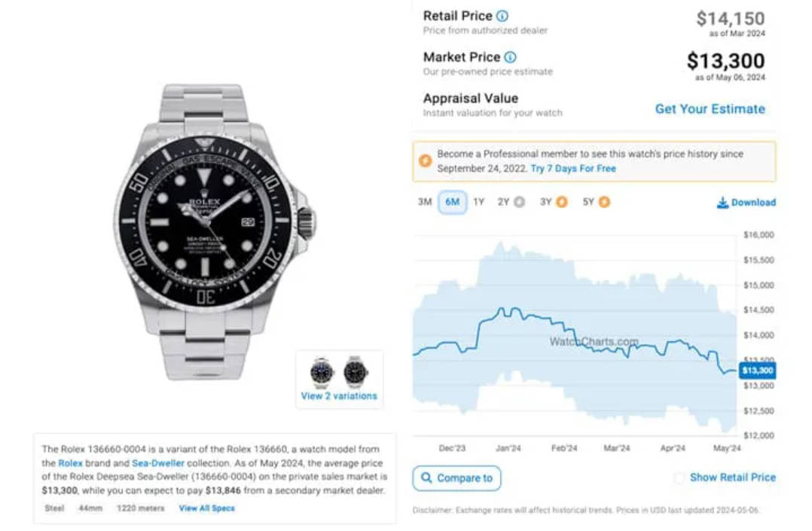Viewport: 812px width, 531px height.
Task: Open the View 2 variations link
Action: pos(339,395)
